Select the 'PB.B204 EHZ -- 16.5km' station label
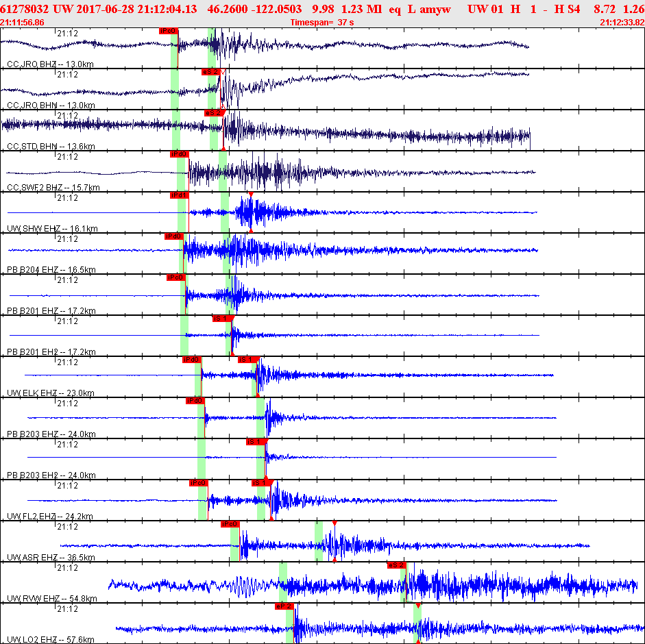The height and width of the screenshot is (644, 645). 51,270
